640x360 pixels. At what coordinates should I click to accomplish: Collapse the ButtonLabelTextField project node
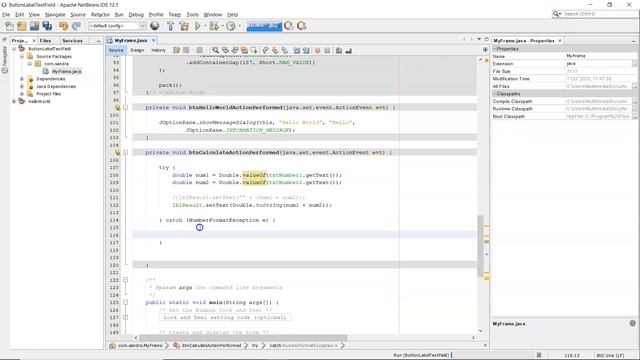14,49
